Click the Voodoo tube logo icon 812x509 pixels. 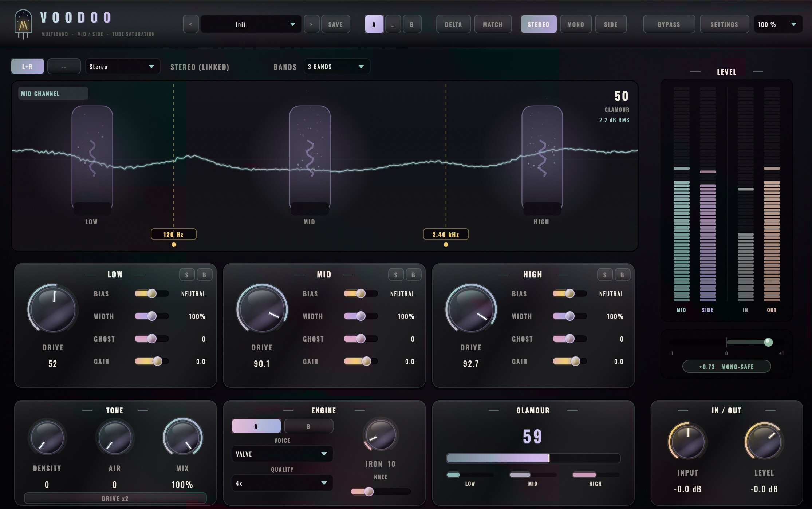click(x=23, y=24)
